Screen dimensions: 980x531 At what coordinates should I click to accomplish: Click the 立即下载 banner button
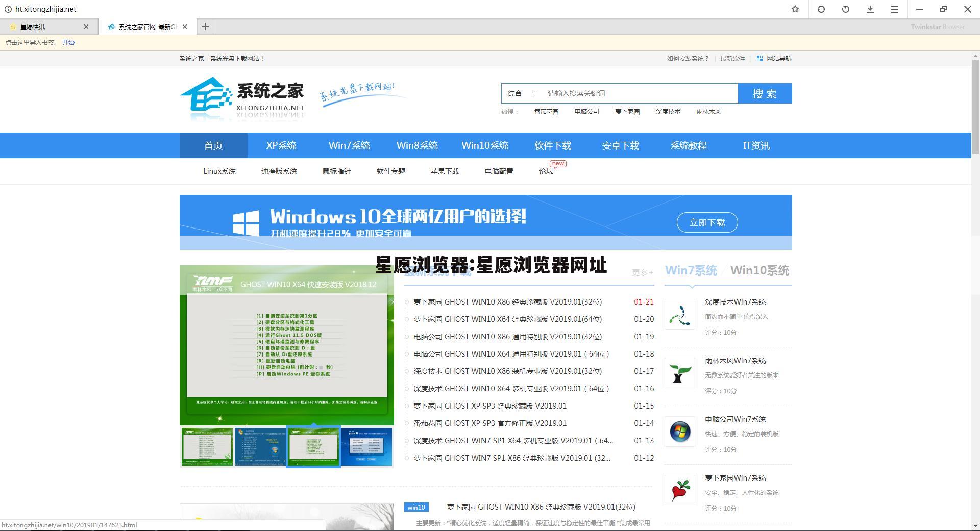click(x=707, y=222)
